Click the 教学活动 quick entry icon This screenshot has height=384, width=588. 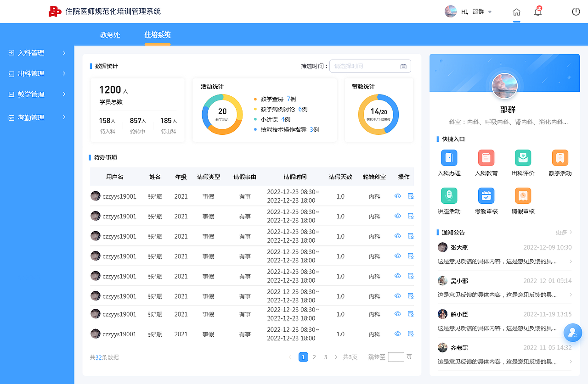tap(560, 158)
